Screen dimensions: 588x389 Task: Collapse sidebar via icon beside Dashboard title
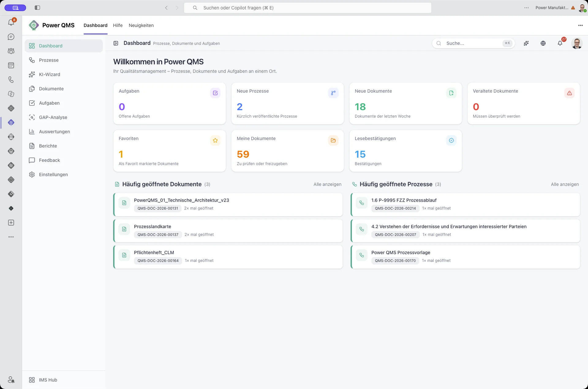click(x=116, y=43)
